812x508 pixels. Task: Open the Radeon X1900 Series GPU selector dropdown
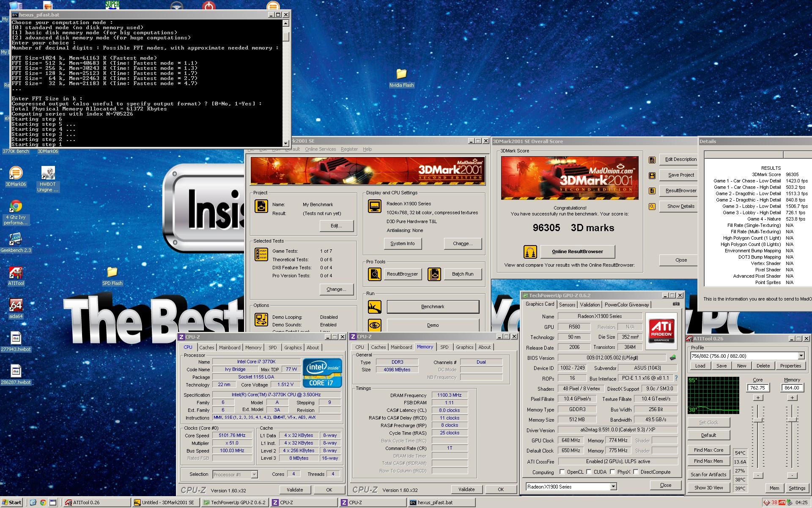(x=613, y=487)
